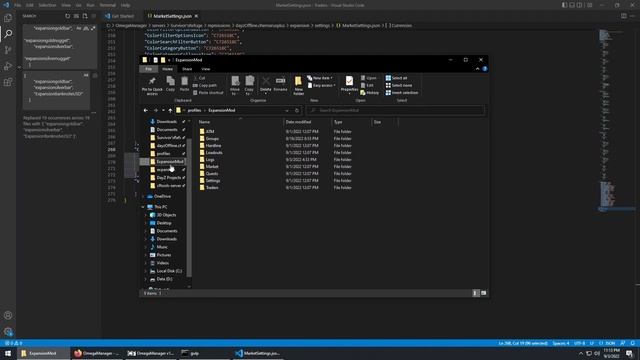Viewport: 640px width, 360px height.
Task: Open Run and Debug in VS Code
Action: coord(8,66)
